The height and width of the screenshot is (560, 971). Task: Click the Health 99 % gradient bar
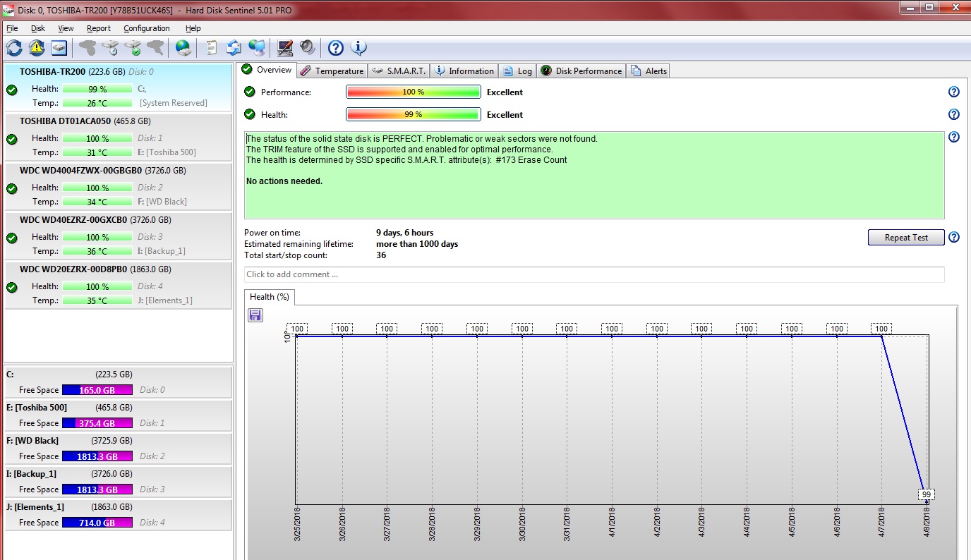[x=413, y=114]
